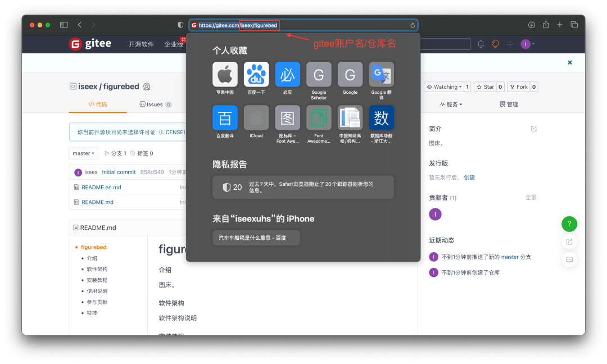Jump to figurebed outline heading
The width and height of the screenshot is (607, 364).
(x=94, y=247)
